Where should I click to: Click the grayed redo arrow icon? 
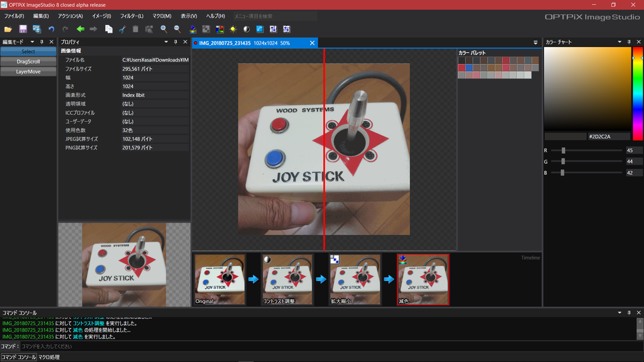coord(65,29)
